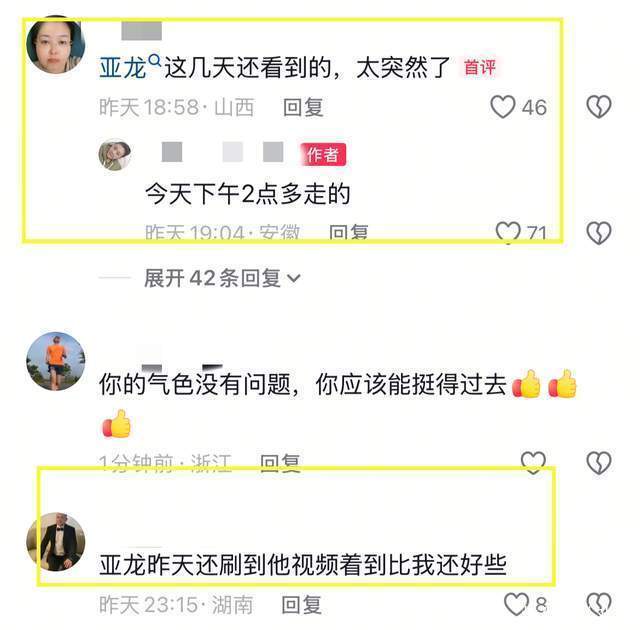Open the glasses woman's profile avatar
The height and width of the screenshot is (630, 640).
pyautogui.click(x=56, y=44)
